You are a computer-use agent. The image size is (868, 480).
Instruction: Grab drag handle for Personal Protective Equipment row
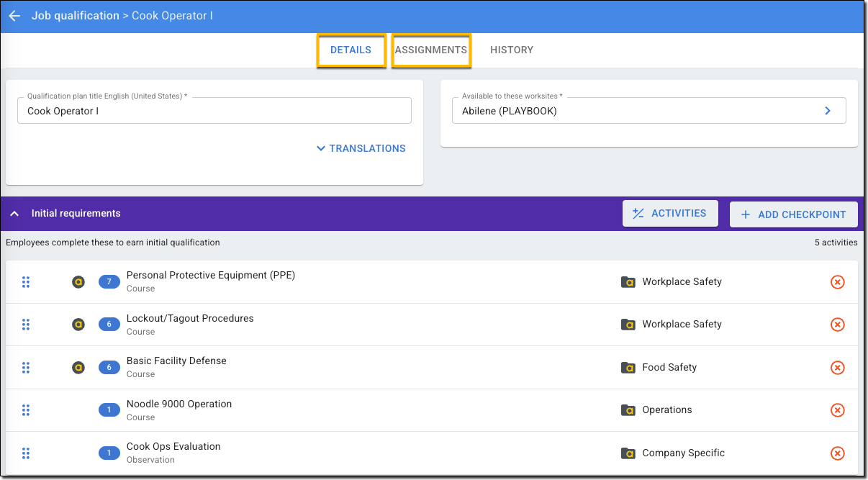26,282
